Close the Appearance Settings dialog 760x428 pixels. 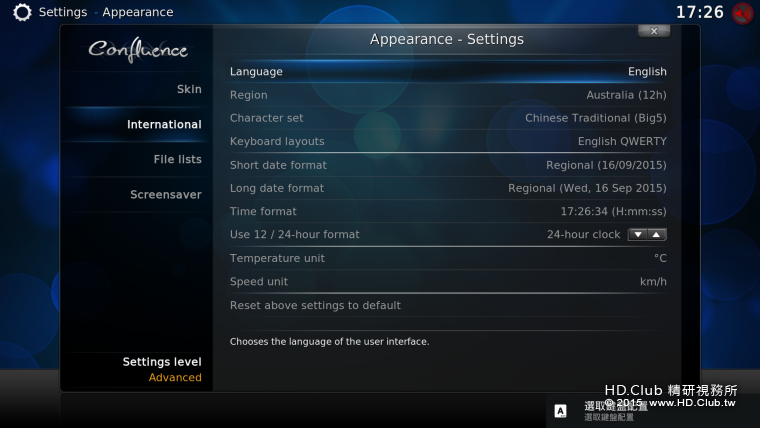coord(654,31)
